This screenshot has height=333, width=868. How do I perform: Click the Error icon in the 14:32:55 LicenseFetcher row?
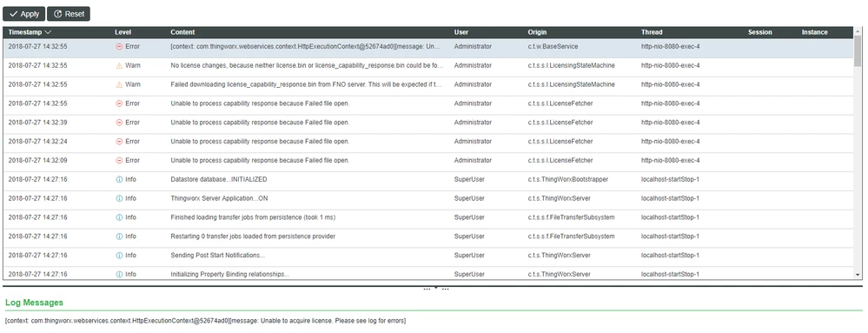(x=119, y=103)
